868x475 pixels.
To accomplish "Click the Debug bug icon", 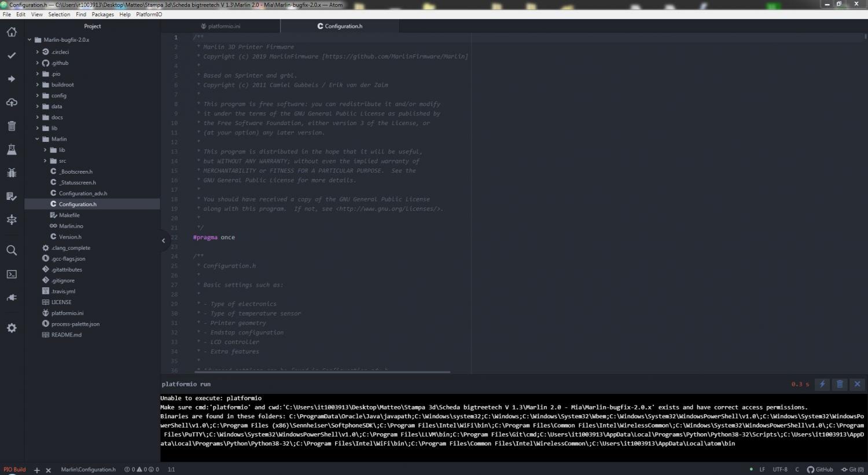I will (x=12, y=173).
